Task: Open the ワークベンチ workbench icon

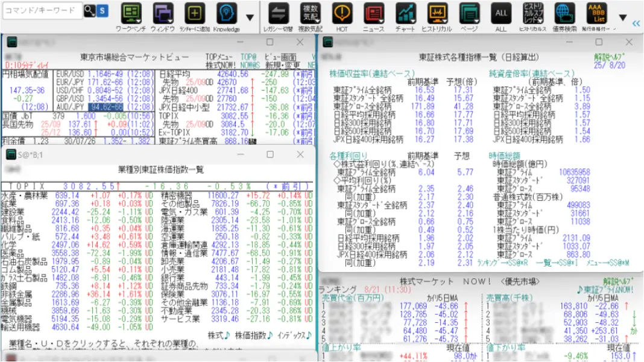Action: click(x=131, y=13)
